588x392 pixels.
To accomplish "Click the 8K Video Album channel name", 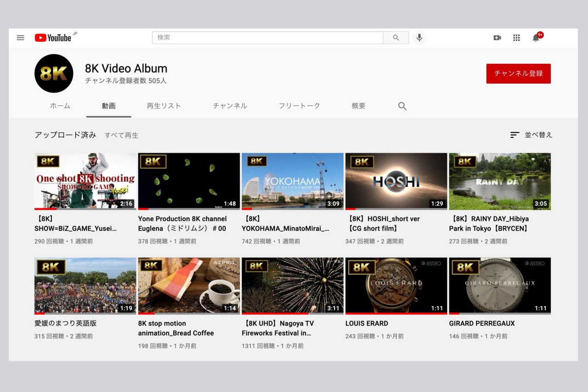I will (x=126, y=68).
